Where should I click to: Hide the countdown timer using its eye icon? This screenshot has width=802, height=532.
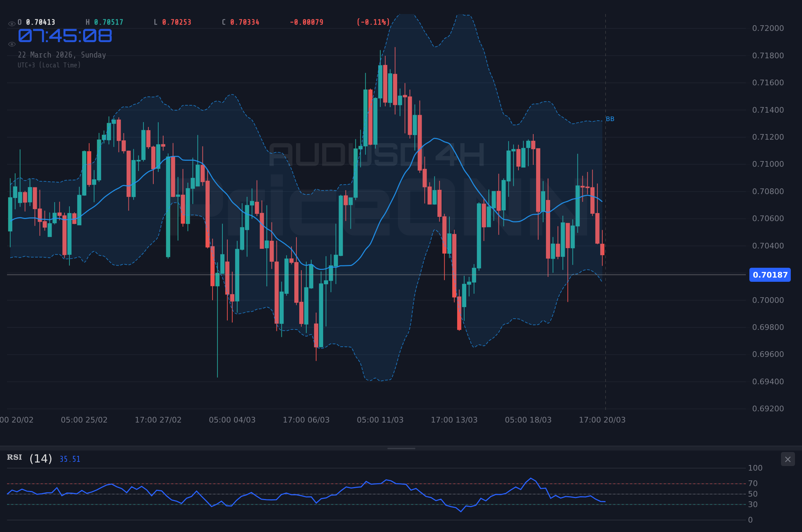click(12, 44)
